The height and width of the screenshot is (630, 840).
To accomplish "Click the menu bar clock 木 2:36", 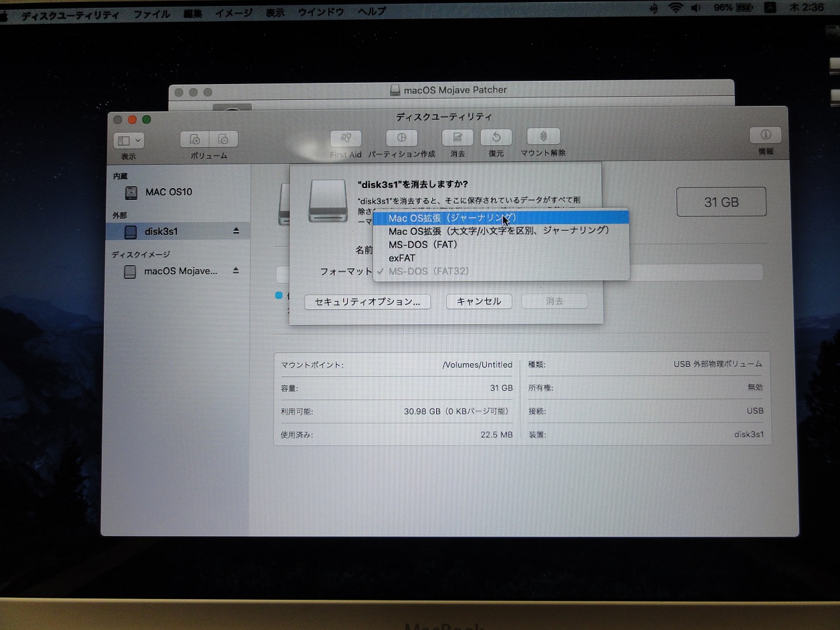I will point(806,7).
